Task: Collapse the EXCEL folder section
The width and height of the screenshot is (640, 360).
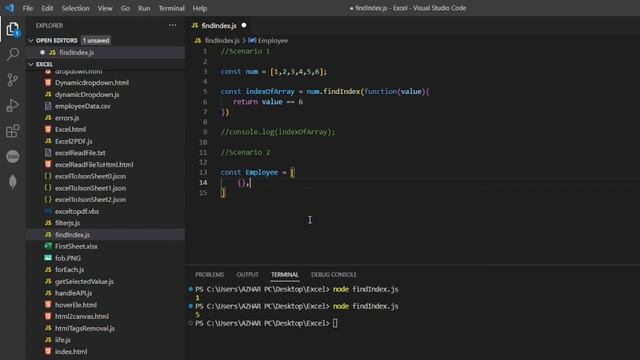Action: pos(31,64)
